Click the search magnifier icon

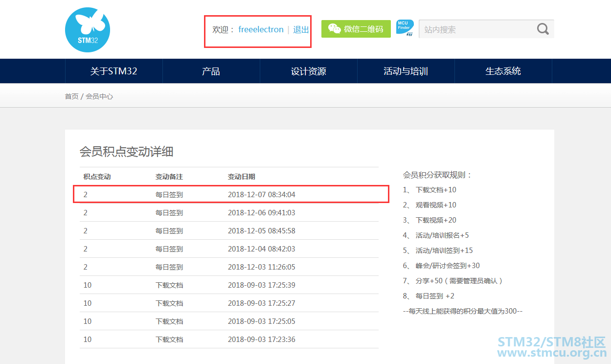(x=543, y=29)
